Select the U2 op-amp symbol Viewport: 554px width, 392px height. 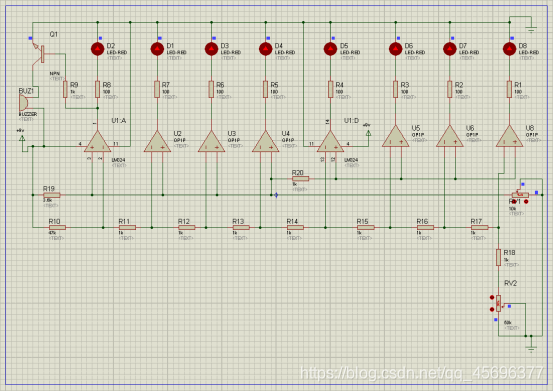[x=157, y=142]
